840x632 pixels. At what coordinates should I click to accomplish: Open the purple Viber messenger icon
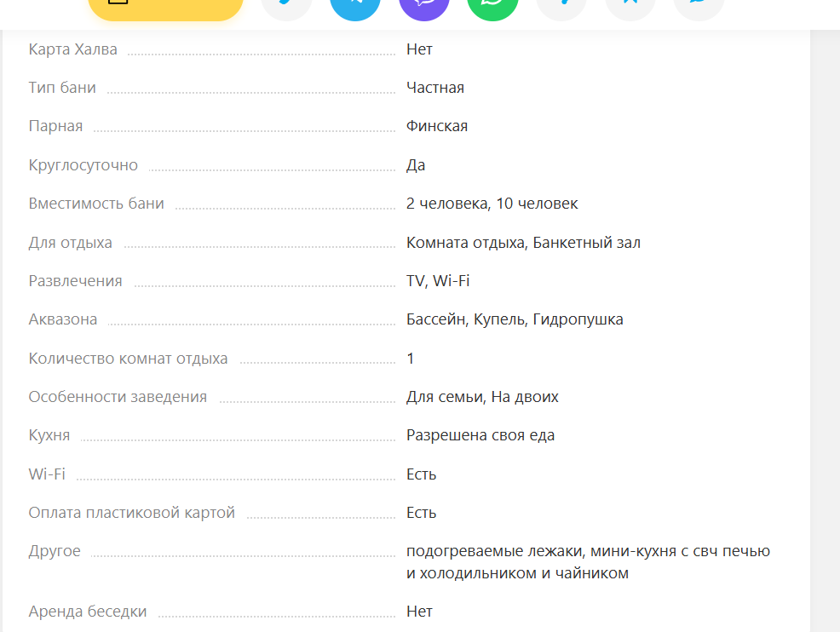[424, 5]
